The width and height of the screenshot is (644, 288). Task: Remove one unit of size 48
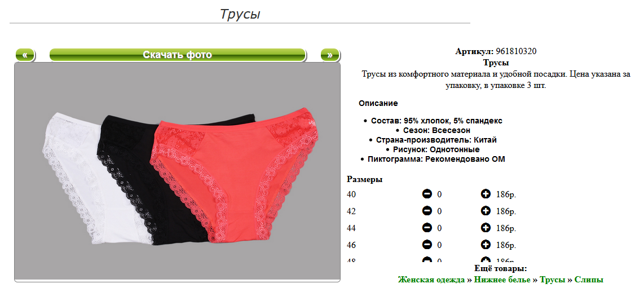tap(427, 260)
